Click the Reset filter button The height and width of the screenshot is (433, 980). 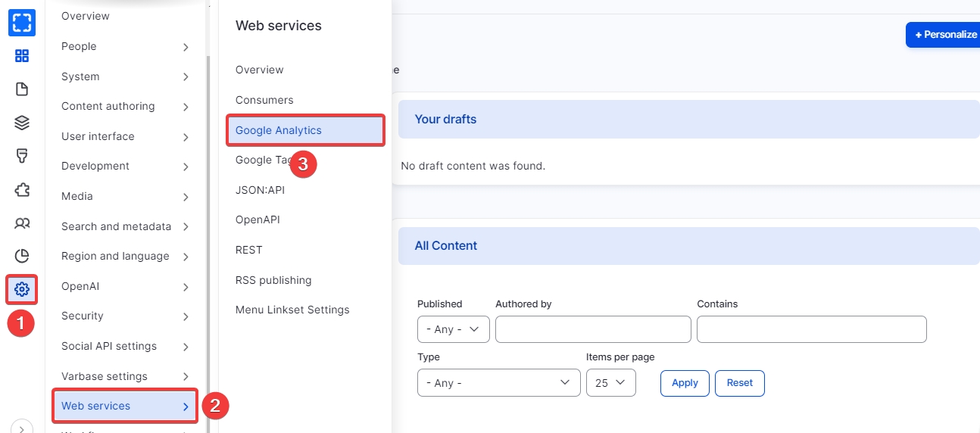pyautogui.click(x=739, y=383)
